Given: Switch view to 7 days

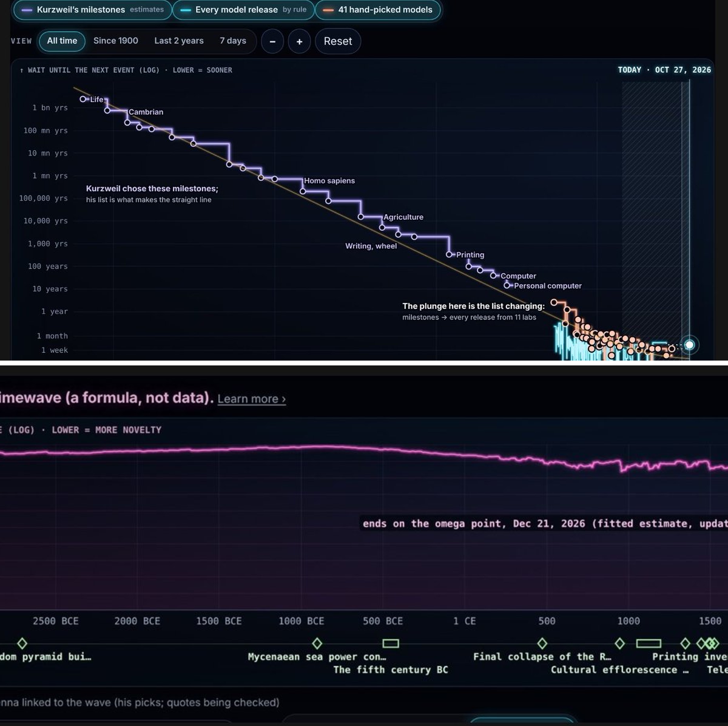Looking at the screenshot, I should pyautogui.click(x=233, y=41).
